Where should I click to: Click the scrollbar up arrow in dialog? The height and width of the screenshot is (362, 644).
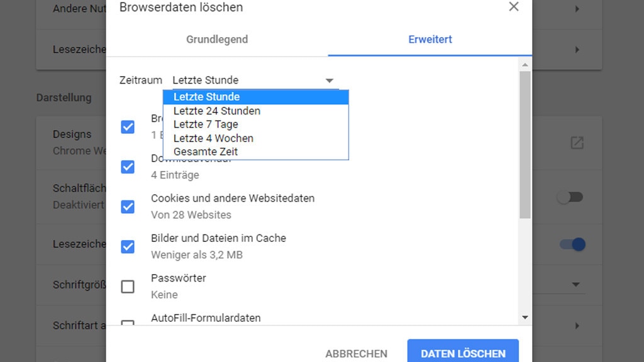click(525, 65)
